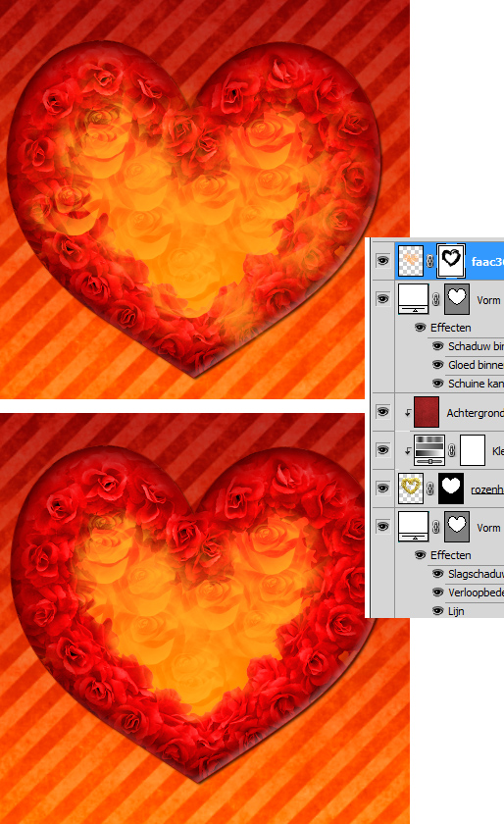Click the red Achtergrond layer thumbnail
Screen dimensions: 504x824
point(427,412)
